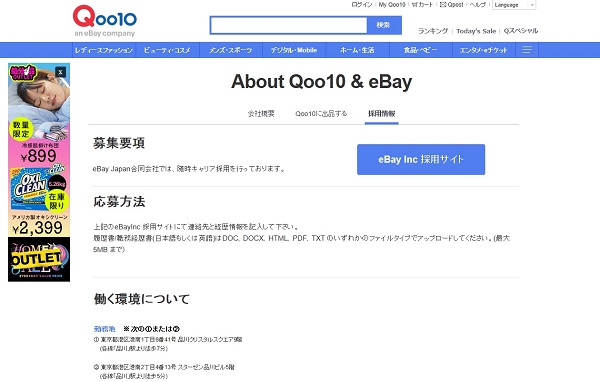Select エンタメ・eチケット category
Image resolution: width=600 pixels, height=382 pixels.
484,50
